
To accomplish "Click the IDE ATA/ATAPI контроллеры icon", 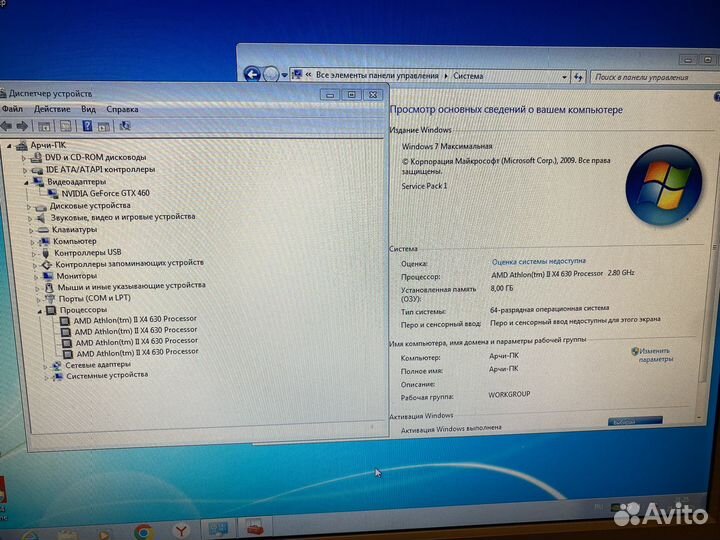I will tap(37, 170).
